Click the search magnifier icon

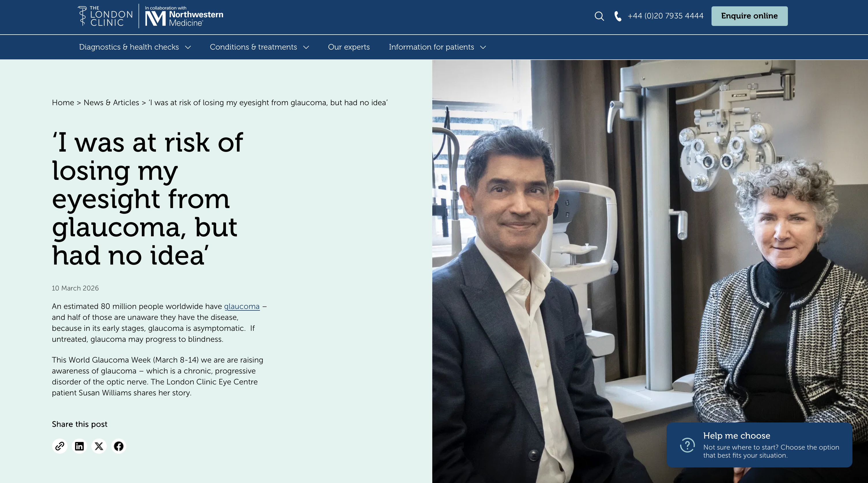pos(599,16)
